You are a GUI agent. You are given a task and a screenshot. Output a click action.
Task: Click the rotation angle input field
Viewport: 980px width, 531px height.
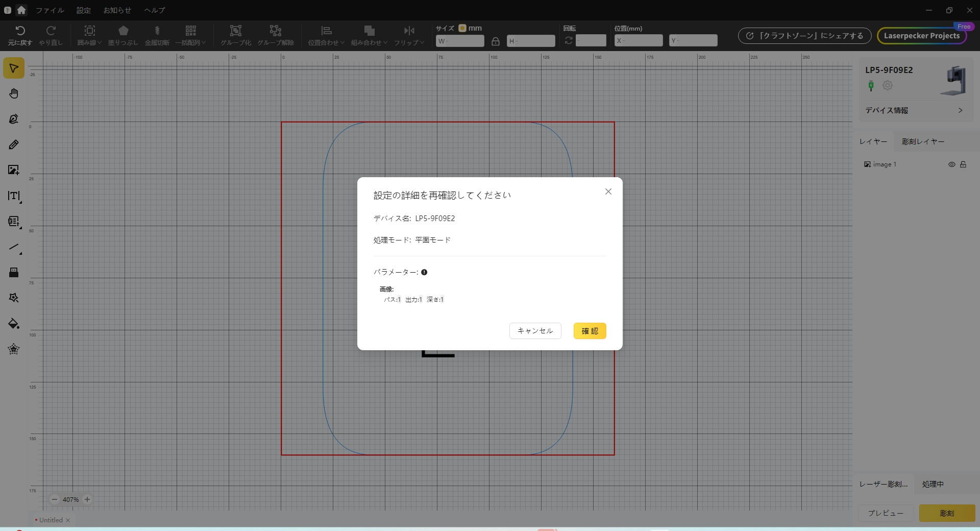(591, 41)
